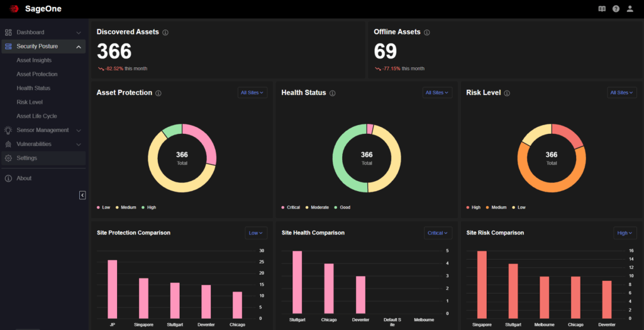Click the info icon beside Offline Assets
644x330 pixels.
tap(426, 32)
